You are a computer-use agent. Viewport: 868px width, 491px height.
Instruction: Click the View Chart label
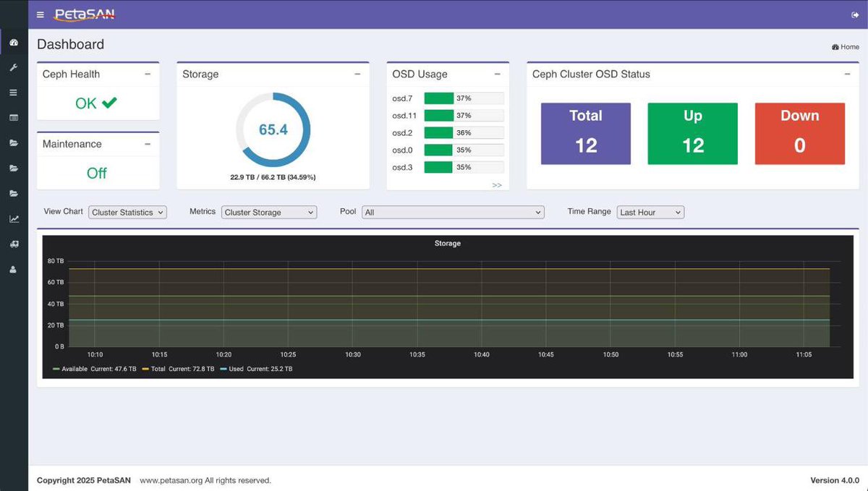(x=64, y=211)
